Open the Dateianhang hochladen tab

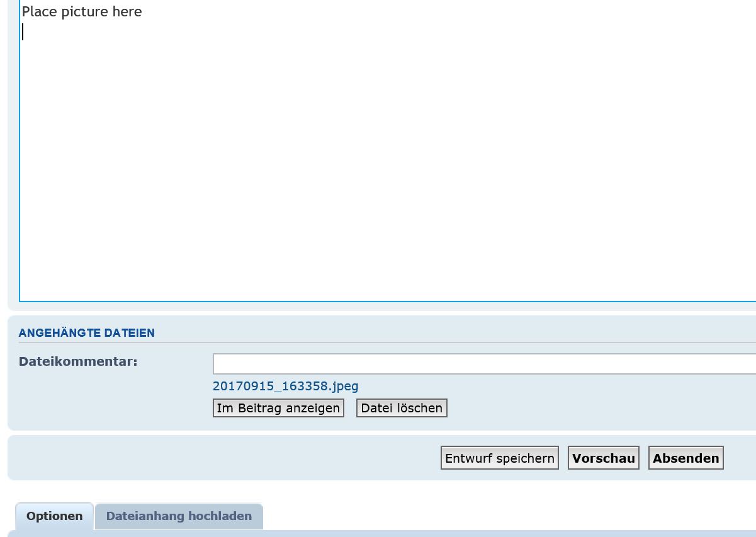pyautogui.click(x=179, y=516)
